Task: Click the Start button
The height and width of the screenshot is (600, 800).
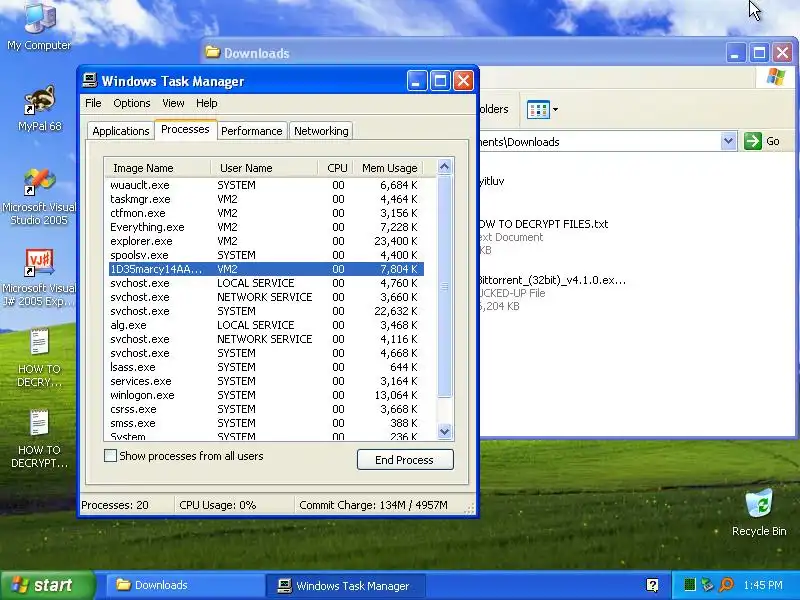Action: (47, 585)
